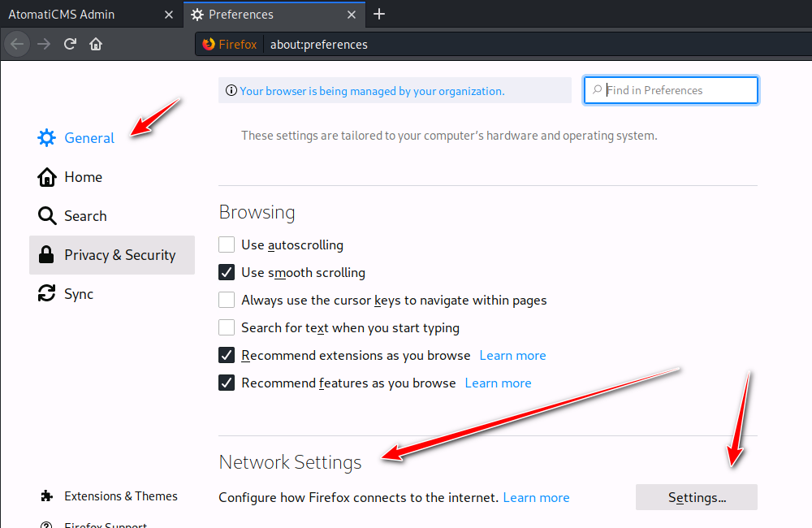
Task: Click the about:preferences address bar
Action: (x=487, y=44)
